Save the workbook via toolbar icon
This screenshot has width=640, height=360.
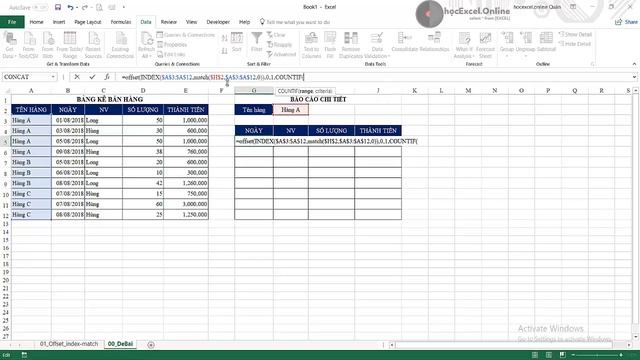pos(58,7)
